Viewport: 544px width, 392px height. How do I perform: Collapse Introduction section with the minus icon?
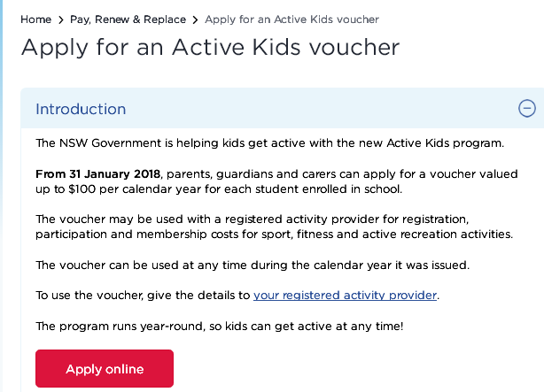(x=526, y=109)
